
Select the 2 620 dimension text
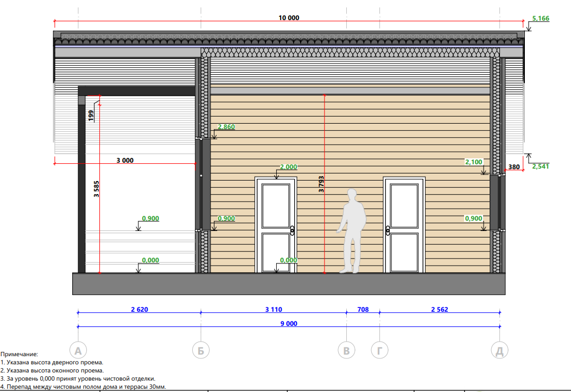pyautogui.click(x=139, y=310)
